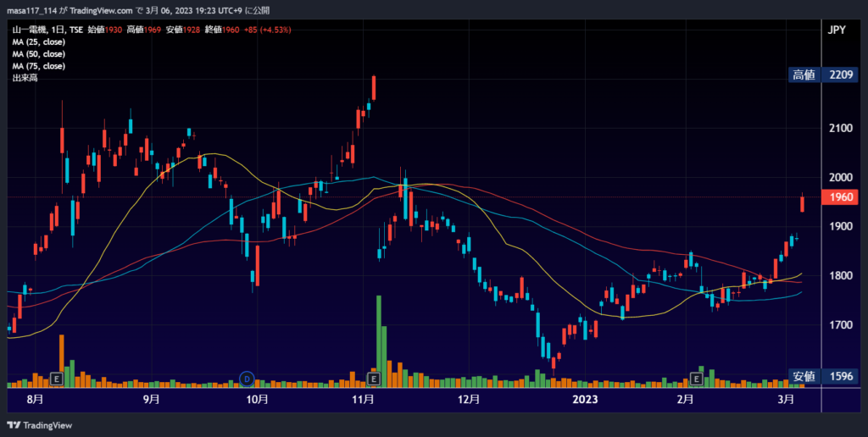This screenshot has width=868, height=437.
Task: Open the dividend D marker before 10月
Action: pos(247,379)
